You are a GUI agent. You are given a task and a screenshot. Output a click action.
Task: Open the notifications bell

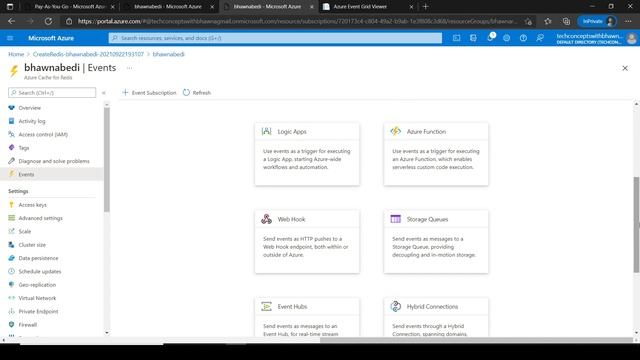490,38
